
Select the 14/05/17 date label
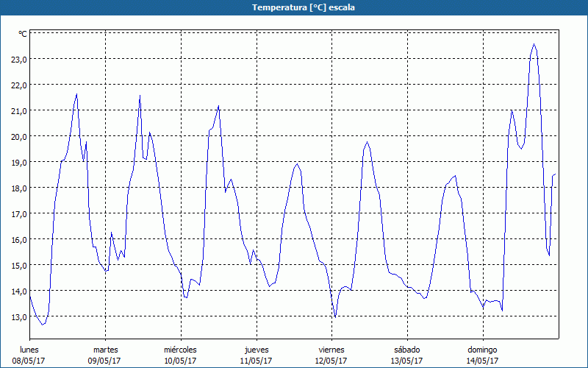[482, 361]
